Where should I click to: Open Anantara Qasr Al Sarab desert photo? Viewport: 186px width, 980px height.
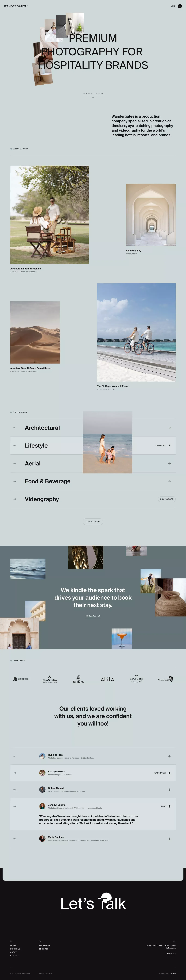35,333
